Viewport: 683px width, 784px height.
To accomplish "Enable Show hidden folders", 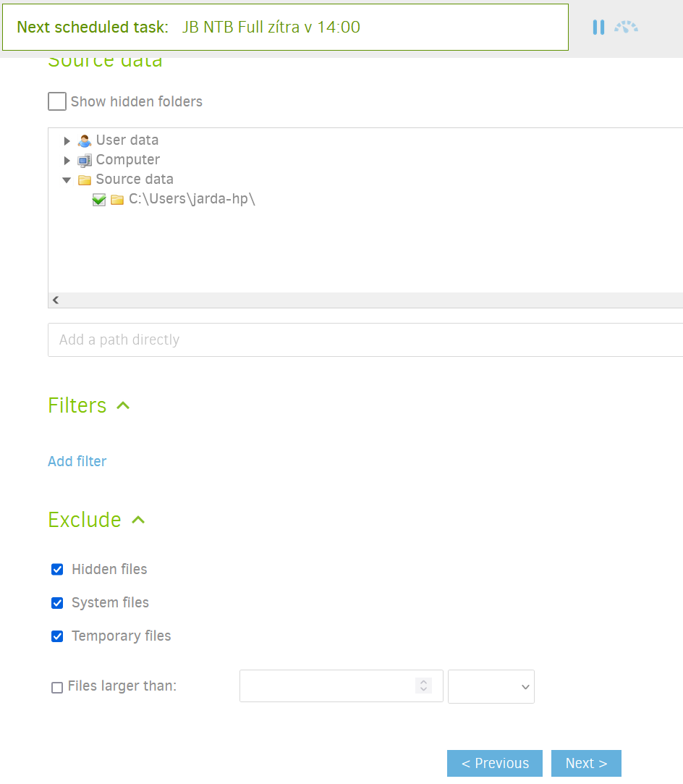I will (56, 101).
